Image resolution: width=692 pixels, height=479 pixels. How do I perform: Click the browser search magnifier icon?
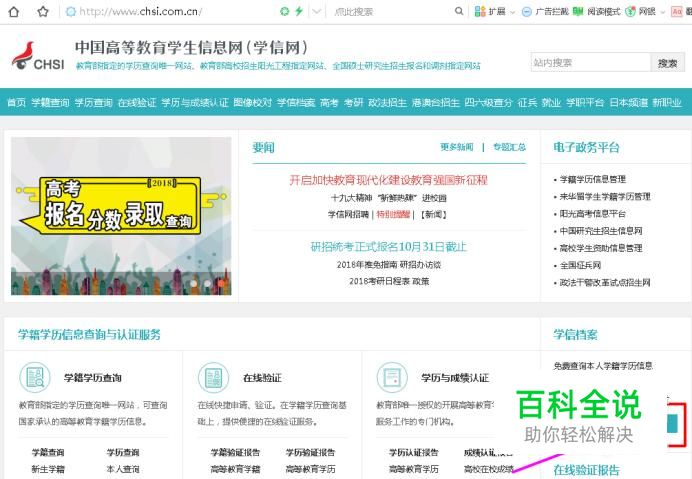(459, 11)
